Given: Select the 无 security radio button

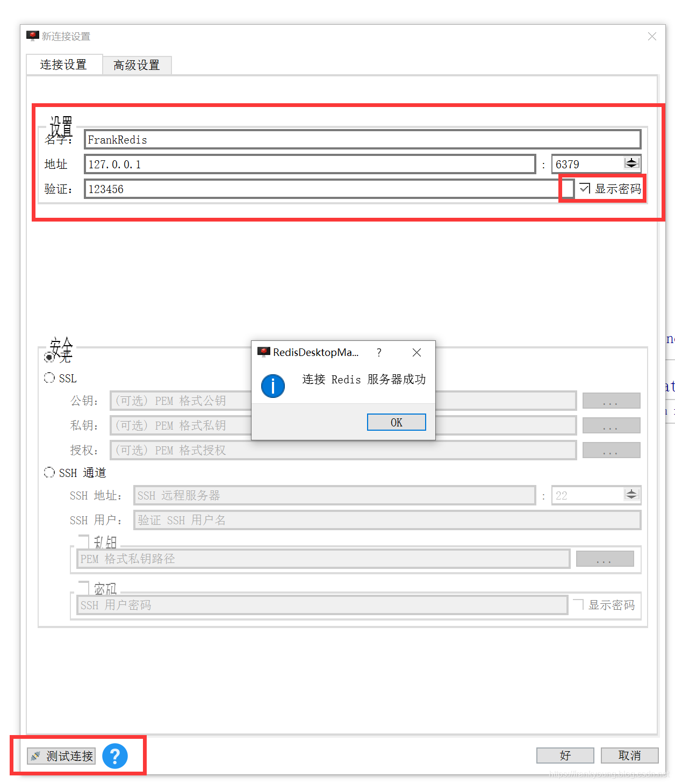Looking at the screenshot, I should [x=49, y=357].
